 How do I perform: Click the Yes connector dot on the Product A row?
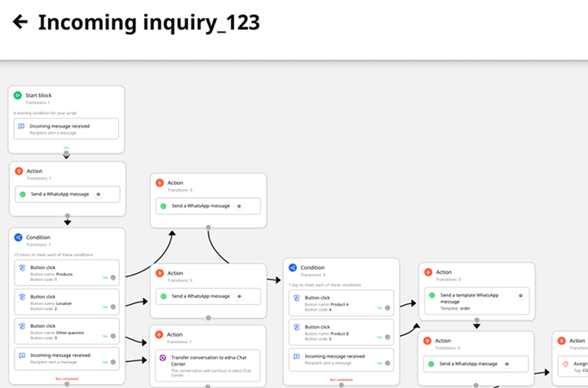387,308
